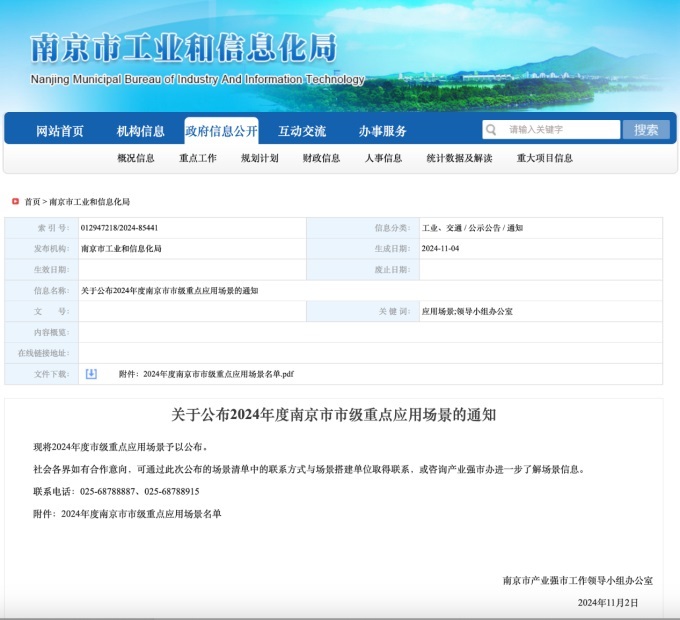This screenshot has width=680, height=620.
Task: Open the 人事信息 submenu item
Action: 383,158
